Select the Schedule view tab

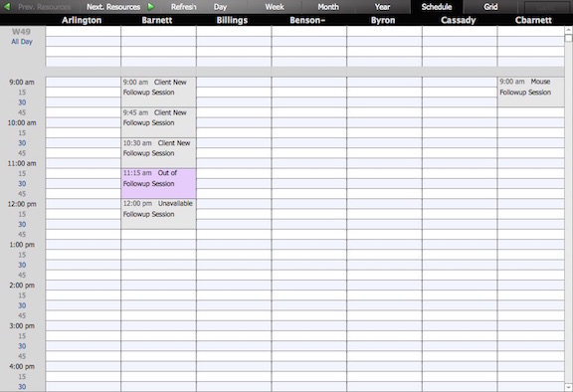coord(437,7)
